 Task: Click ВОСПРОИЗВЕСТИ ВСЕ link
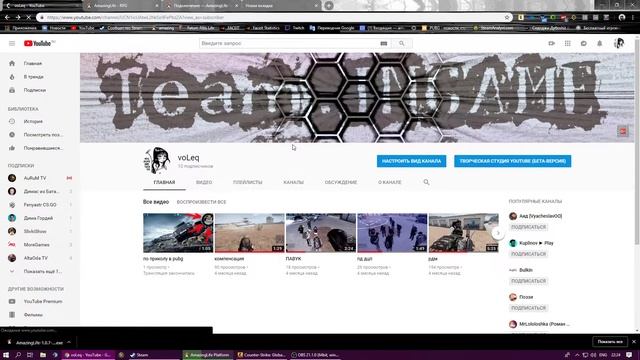(201, 202)
